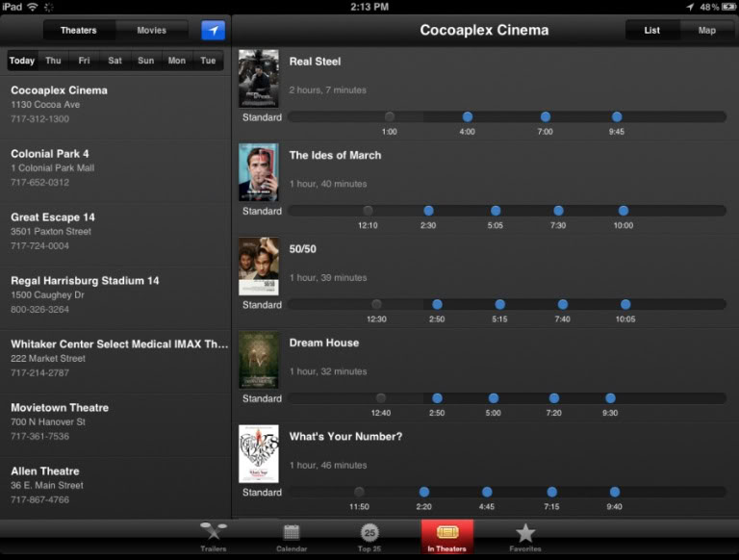Pick Real Steel 9:45 showtime dot
739x560 pixels.
click(x=617, y=116)
